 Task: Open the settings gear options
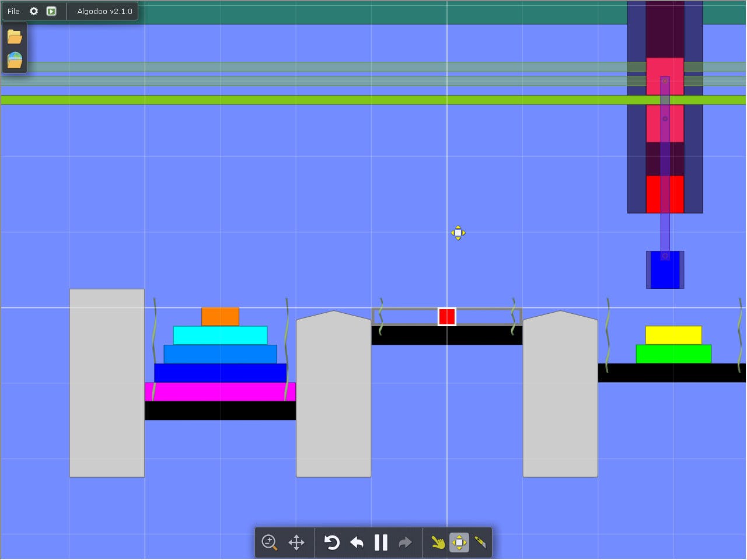click(x=34, y=11)
